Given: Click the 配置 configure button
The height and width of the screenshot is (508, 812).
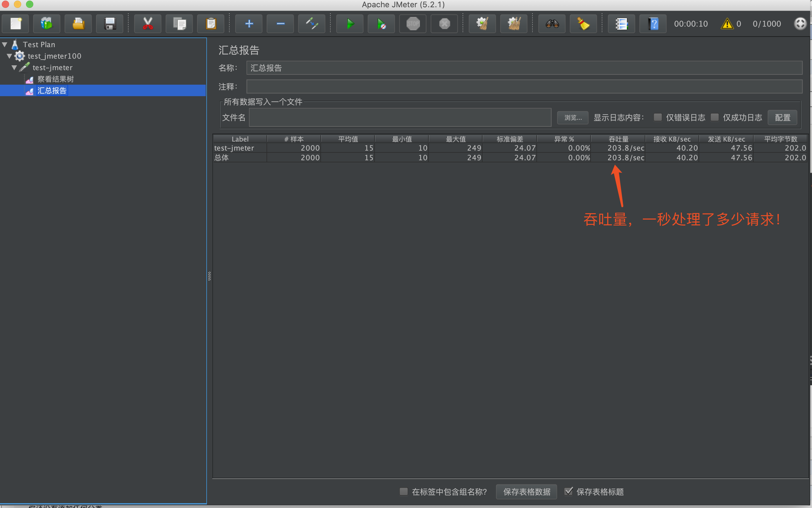Looking at the screenshot, I should pyautogui.click(x=782, y=118).
